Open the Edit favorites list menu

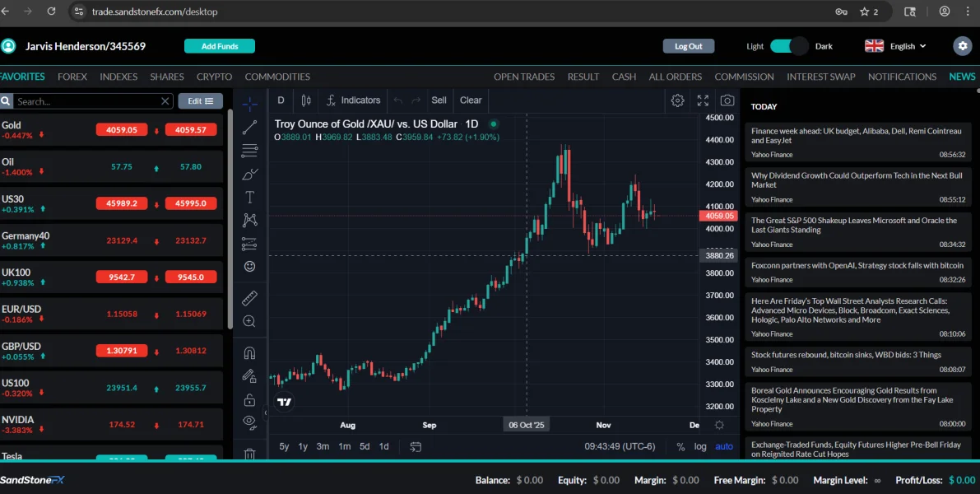click(200, 101)
